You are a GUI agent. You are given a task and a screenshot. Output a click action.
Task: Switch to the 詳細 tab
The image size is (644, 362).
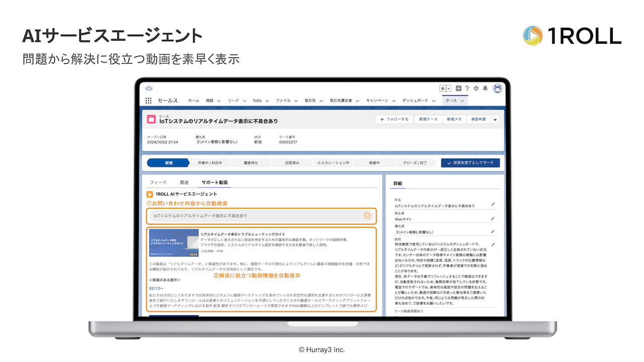pos(397,184)
